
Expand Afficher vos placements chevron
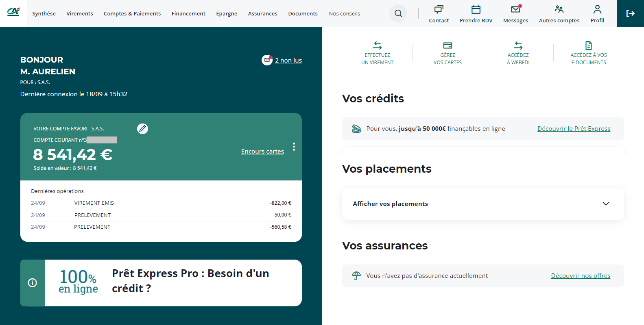pyautogui.click(x=606, y=204)
